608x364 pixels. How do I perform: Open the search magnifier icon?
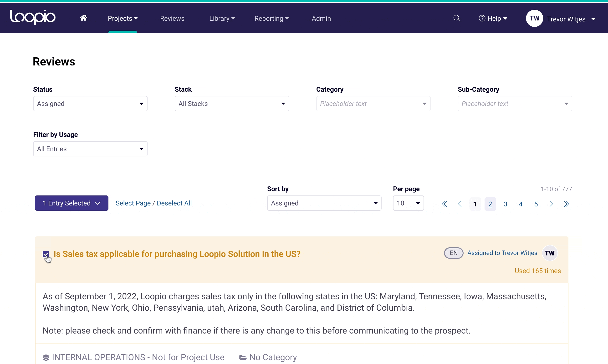(456, 18)
